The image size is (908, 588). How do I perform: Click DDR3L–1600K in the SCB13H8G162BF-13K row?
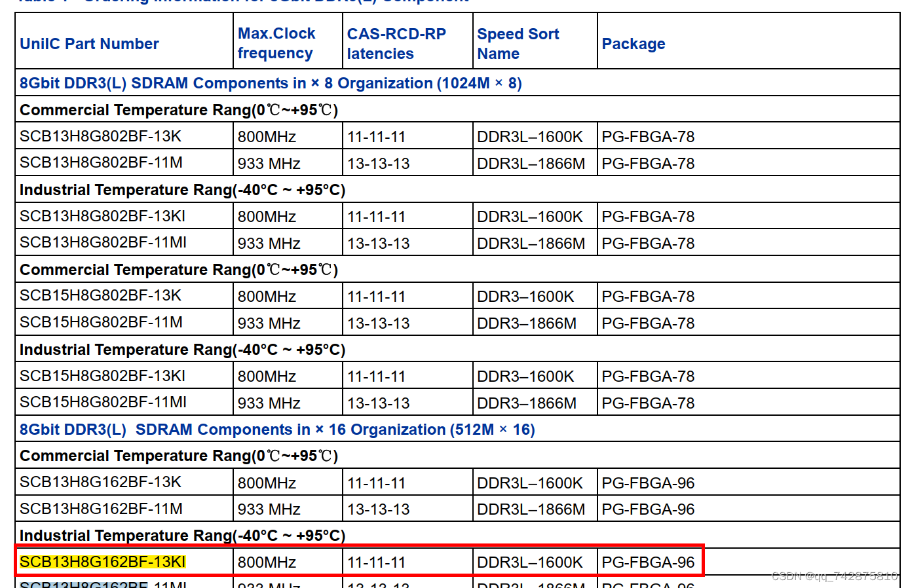coord(529,483)
